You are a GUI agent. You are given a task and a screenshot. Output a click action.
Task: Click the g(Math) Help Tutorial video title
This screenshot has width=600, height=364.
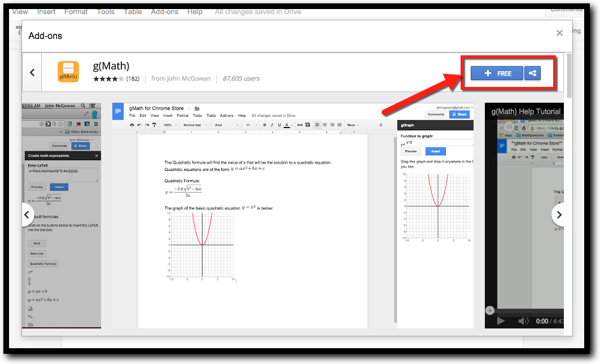click(x=525, y=111)
